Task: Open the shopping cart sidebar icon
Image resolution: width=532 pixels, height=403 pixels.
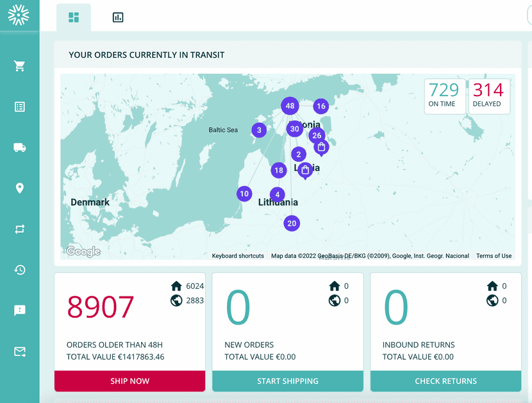Action: coord(20,66)
